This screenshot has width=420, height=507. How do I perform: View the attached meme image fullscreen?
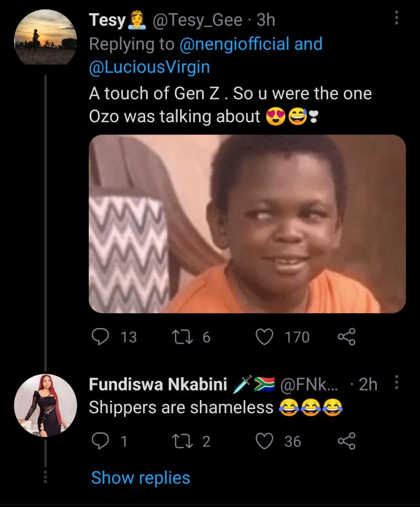[247, 224]
